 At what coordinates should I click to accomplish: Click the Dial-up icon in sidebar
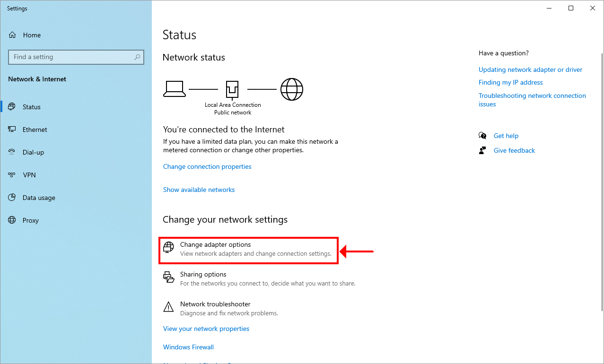(x=12, y=152)
